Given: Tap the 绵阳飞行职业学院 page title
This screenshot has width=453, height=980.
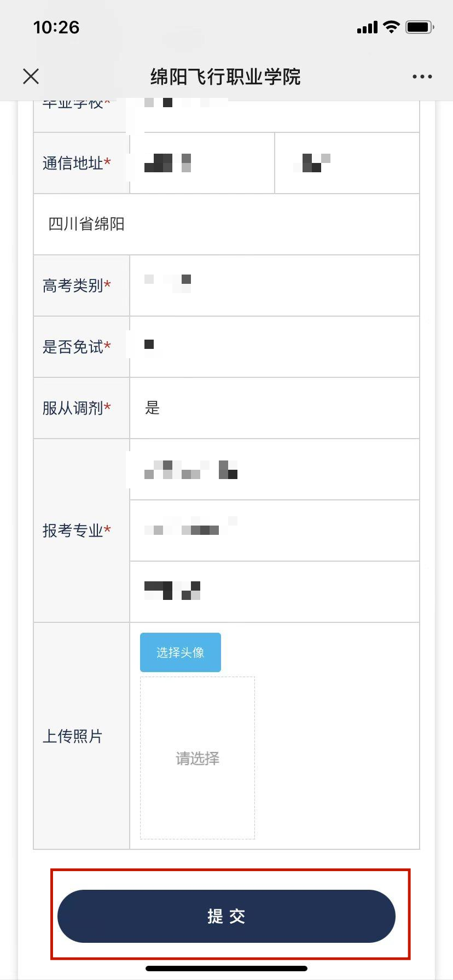Looking at the screenshot, I should (225, 77).
